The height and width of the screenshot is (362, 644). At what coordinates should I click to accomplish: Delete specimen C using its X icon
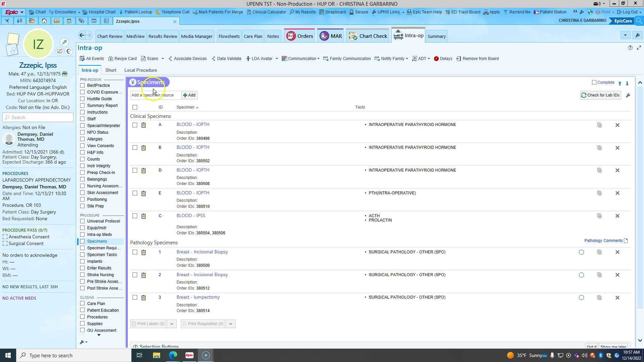[x=617, y=216]
